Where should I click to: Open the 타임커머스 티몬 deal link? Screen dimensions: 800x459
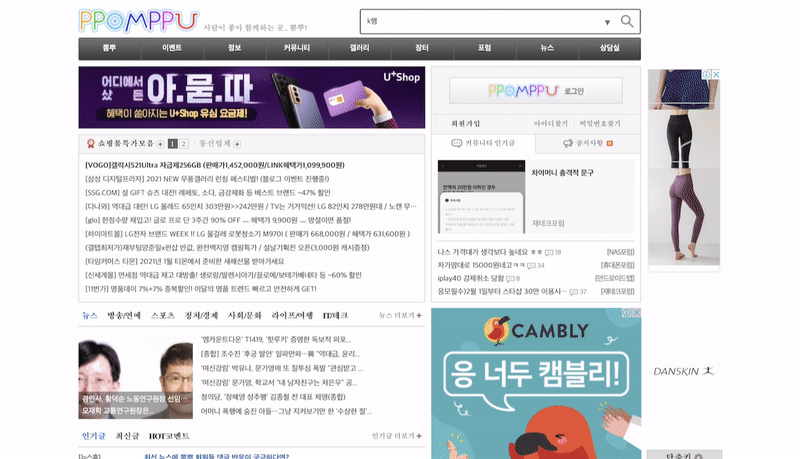click(x=185, y=262)
